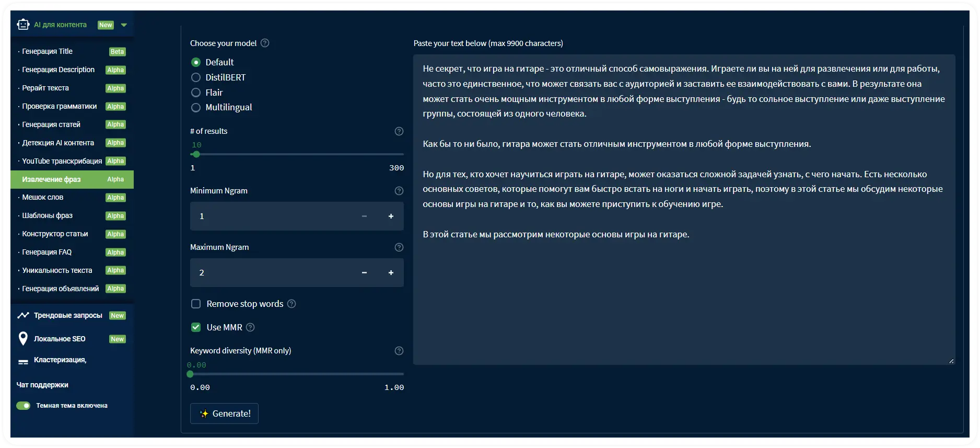Open Проверка грамматики menu item

[x=72, y=106]
